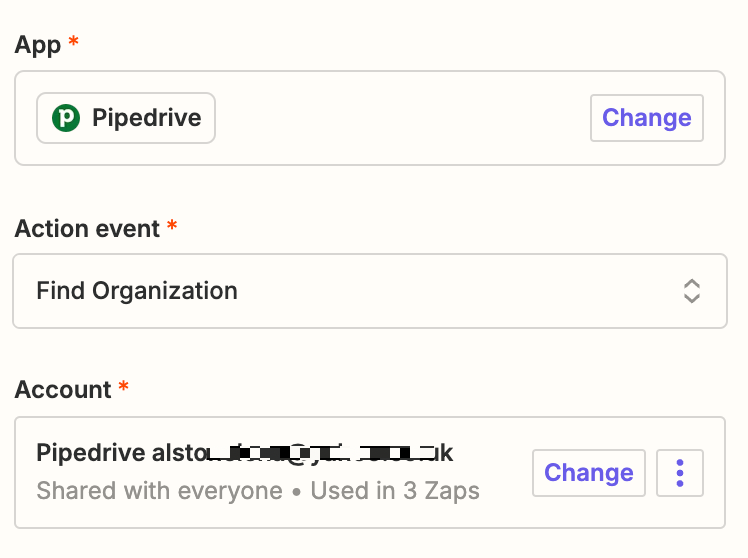Click the up-down chevron in Action event

pos(691,291)
